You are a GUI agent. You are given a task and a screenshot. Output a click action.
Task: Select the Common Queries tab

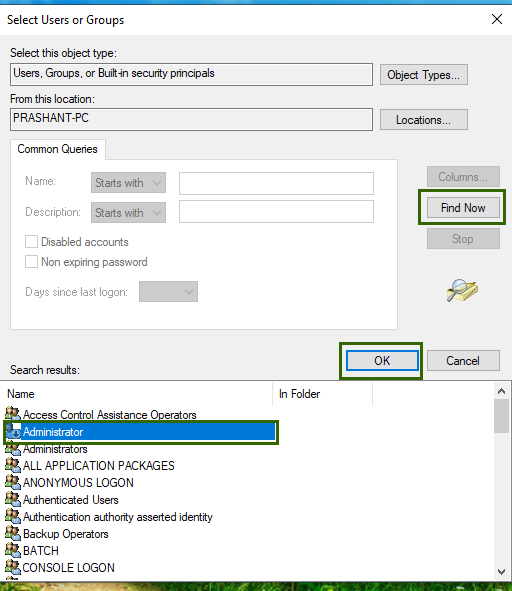pos(58,149)
